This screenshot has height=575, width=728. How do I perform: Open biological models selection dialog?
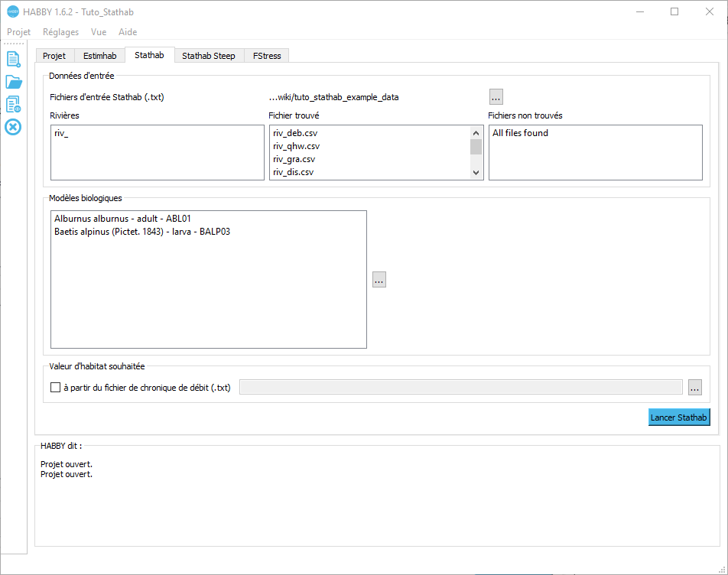(x=379, y=280)
